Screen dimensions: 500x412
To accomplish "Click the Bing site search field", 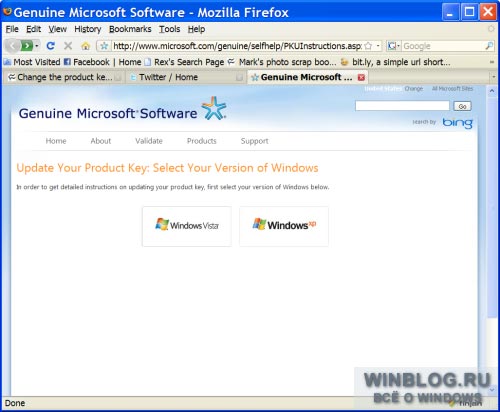I will tap(402, 106).
